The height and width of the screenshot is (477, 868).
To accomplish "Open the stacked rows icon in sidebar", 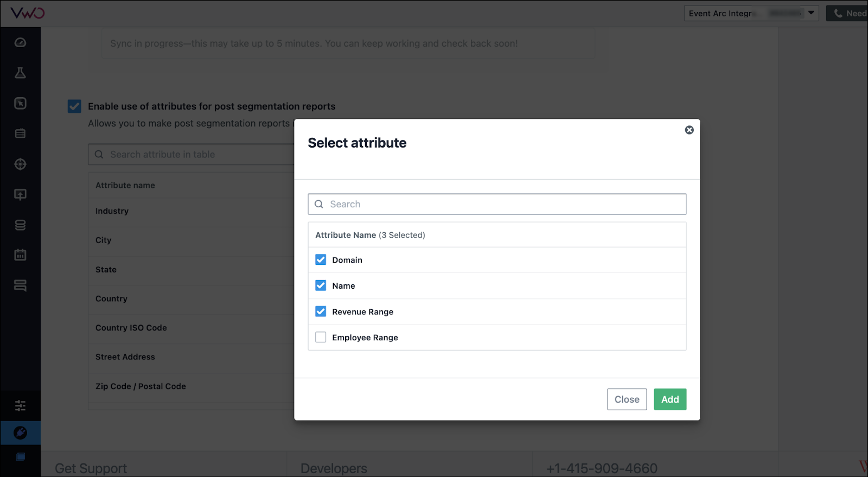I will 20,285.
